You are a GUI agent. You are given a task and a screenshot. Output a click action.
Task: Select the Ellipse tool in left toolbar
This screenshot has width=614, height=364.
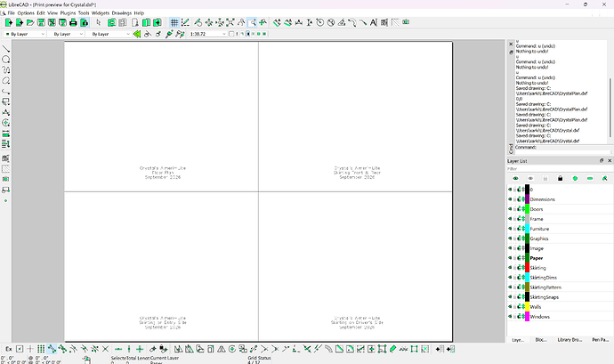6,81
